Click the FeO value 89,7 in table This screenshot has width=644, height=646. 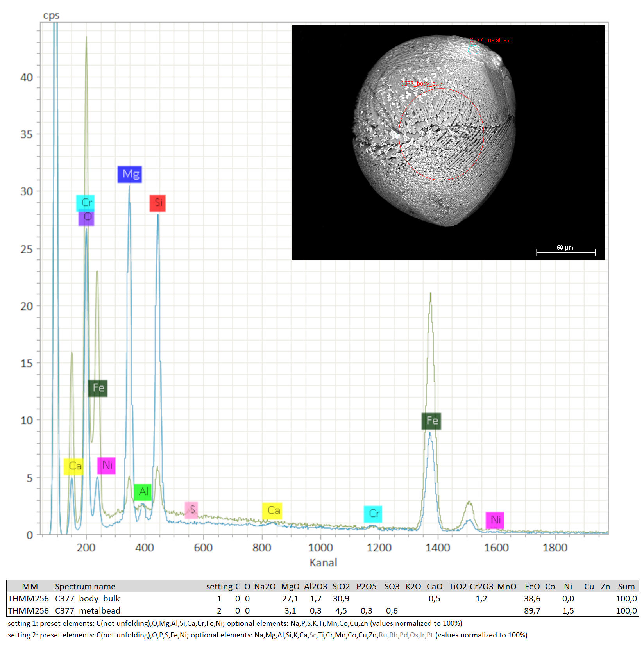tap(532, 611)
